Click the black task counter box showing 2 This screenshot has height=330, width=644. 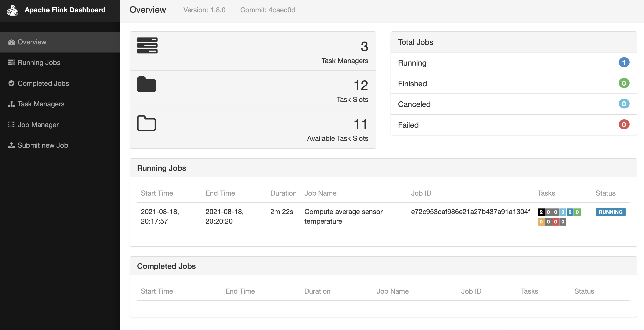point(541,212)
